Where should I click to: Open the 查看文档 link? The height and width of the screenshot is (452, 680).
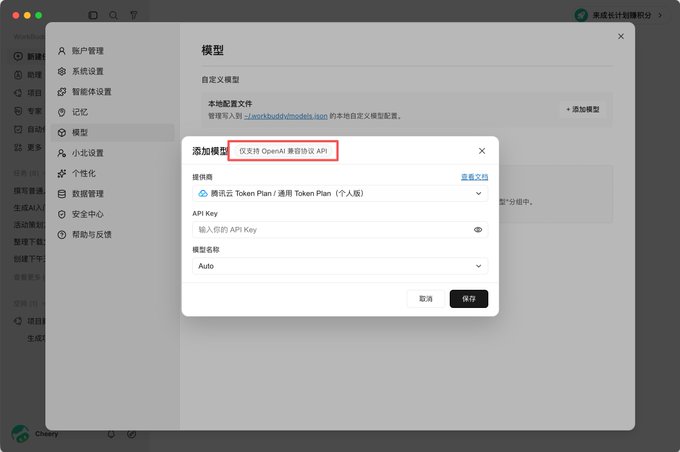tap(474, 177)
